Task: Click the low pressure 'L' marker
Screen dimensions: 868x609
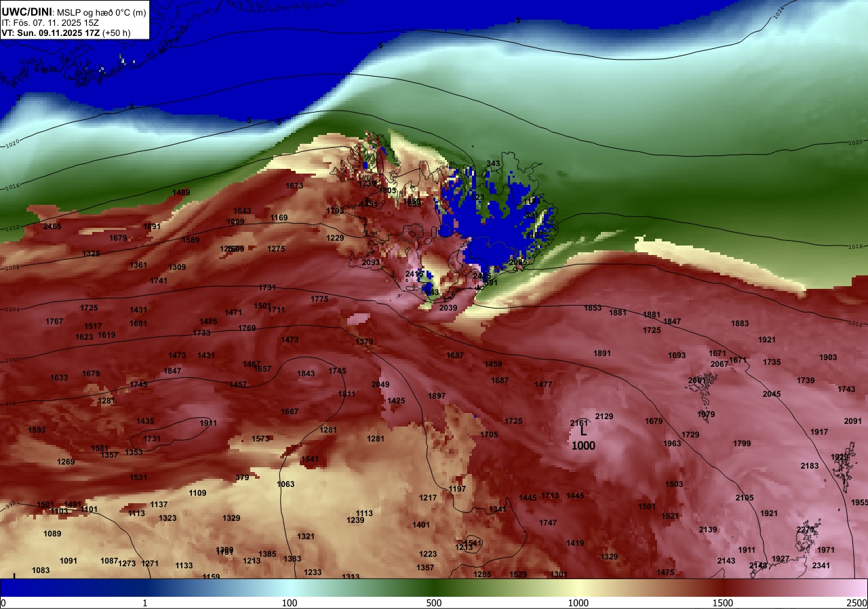Action: [x=583, y=431]
